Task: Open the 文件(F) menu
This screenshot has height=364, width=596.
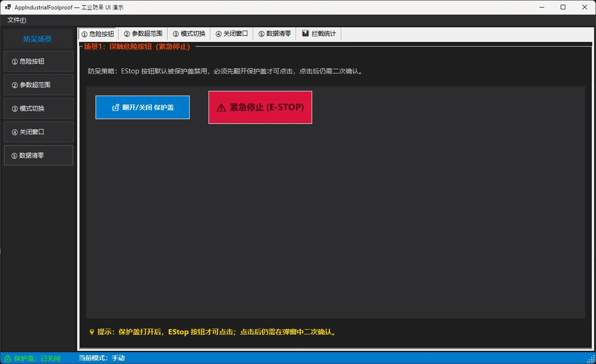Action: point(17,20)
